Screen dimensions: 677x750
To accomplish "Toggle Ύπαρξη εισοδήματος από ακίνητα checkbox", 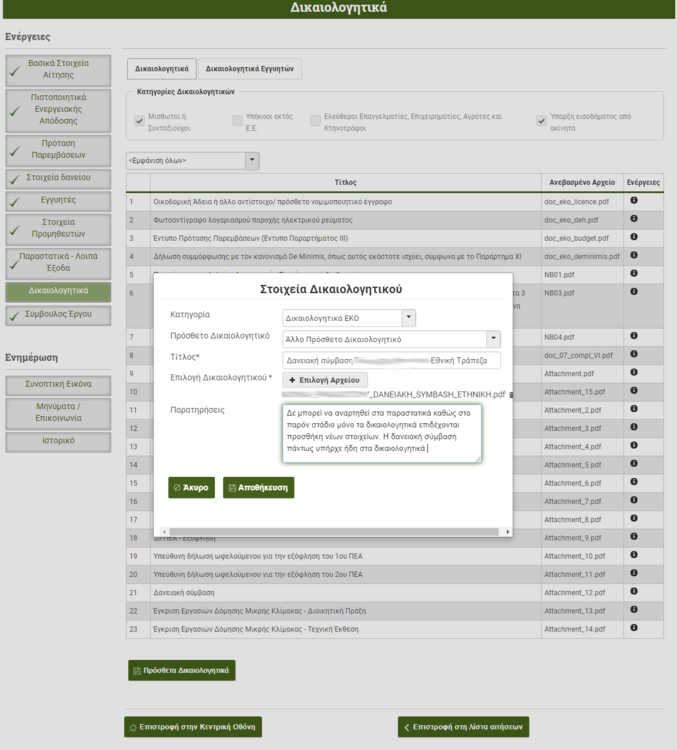I will [x=541, y=121].
